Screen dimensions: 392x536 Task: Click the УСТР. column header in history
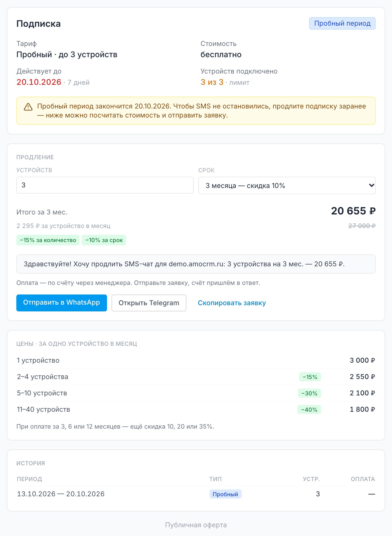(x=311, y=479)
